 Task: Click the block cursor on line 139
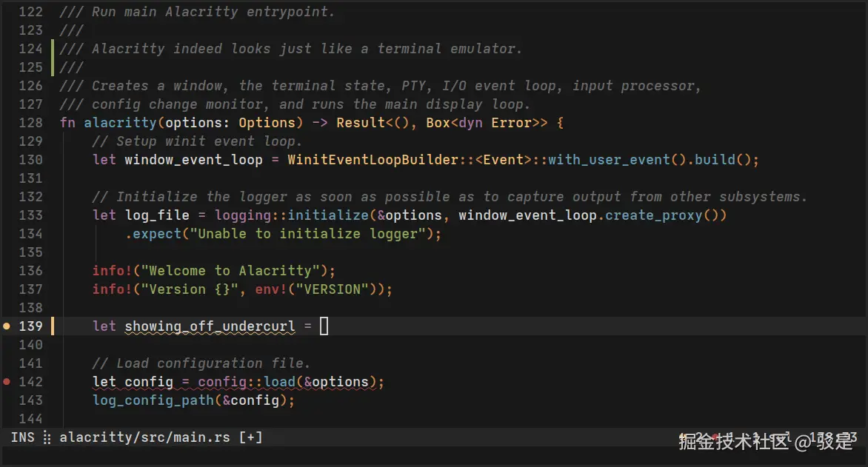[x=324, y=326]
